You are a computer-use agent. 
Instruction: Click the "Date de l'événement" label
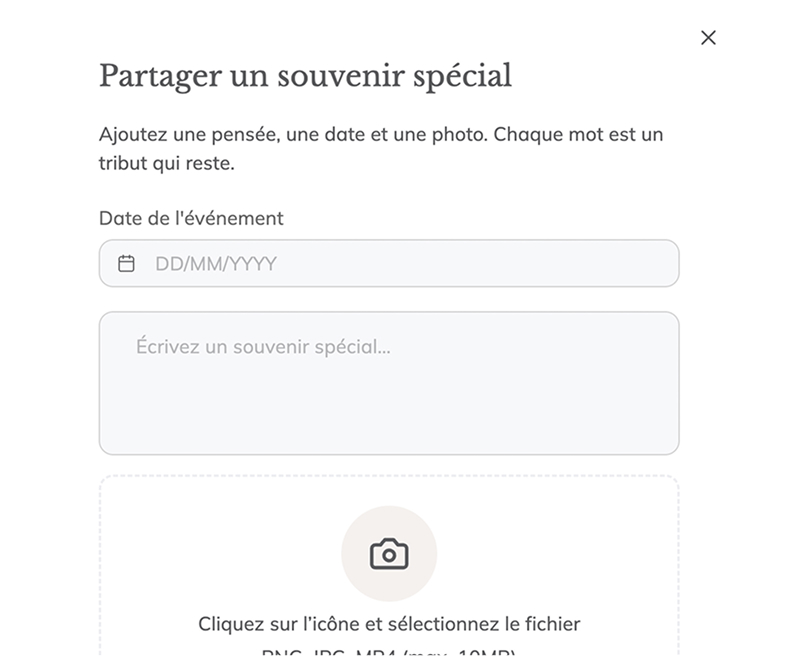(x=191, y=218)
